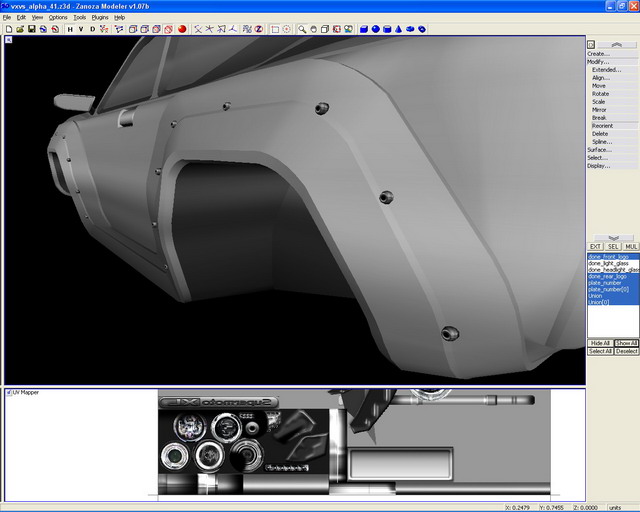
Task: Open the Plugins menu
Action: (x=100, y=18)
